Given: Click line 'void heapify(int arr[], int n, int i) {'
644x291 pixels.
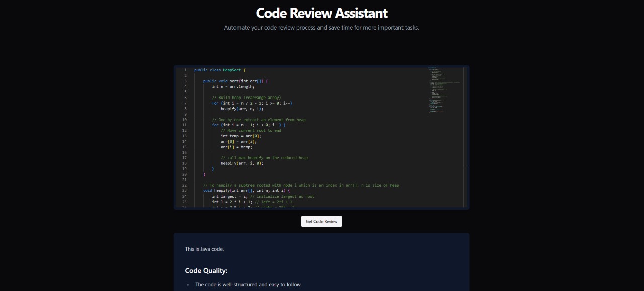Looking at the screenshot, I should (247, 190).
